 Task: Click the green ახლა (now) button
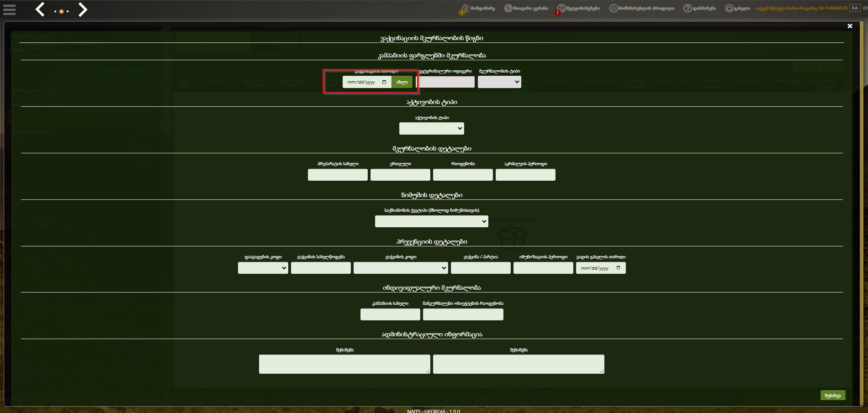[402, 82]
